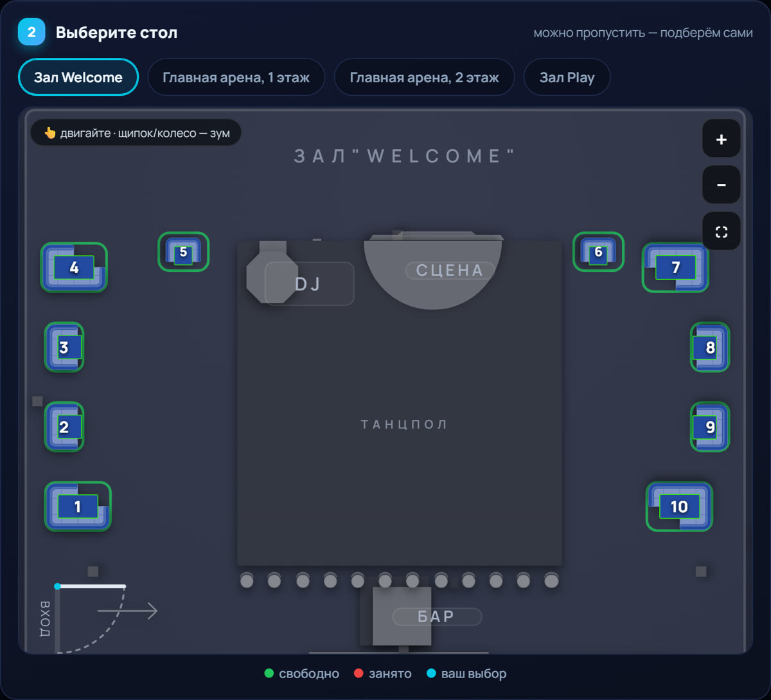
Task: Zoom out with the minus button
Action: (721, 185)
